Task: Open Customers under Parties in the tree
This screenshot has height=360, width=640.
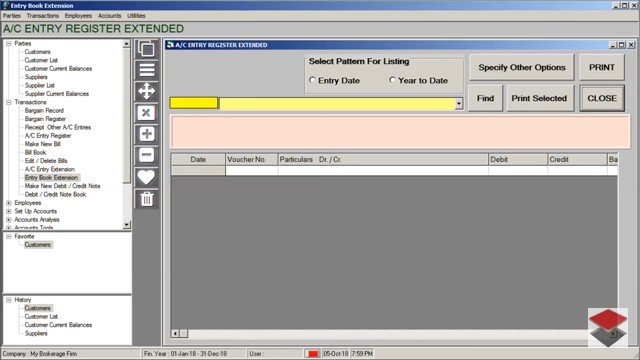Action: [x=38, y=52]
